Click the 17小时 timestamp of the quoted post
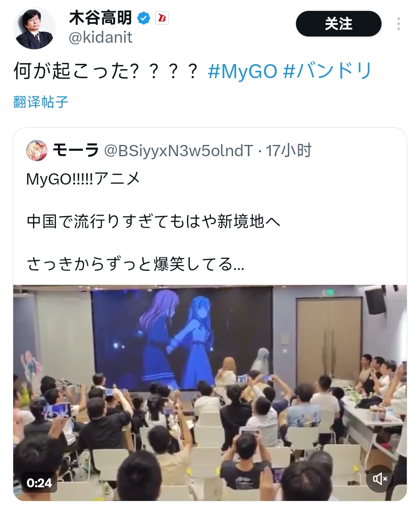The height and width of the screenshot is (511, 420). [x=289, y=150]
